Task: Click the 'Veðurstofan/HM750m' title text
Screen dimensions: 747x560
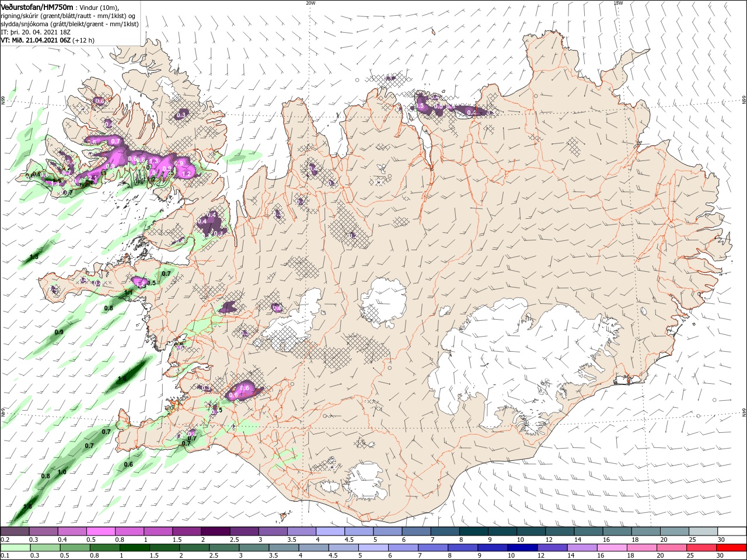Action: [x=37, y=7]
